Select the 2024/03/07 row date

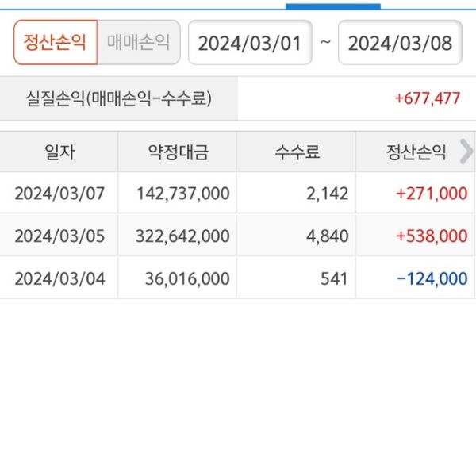(59, 194)
